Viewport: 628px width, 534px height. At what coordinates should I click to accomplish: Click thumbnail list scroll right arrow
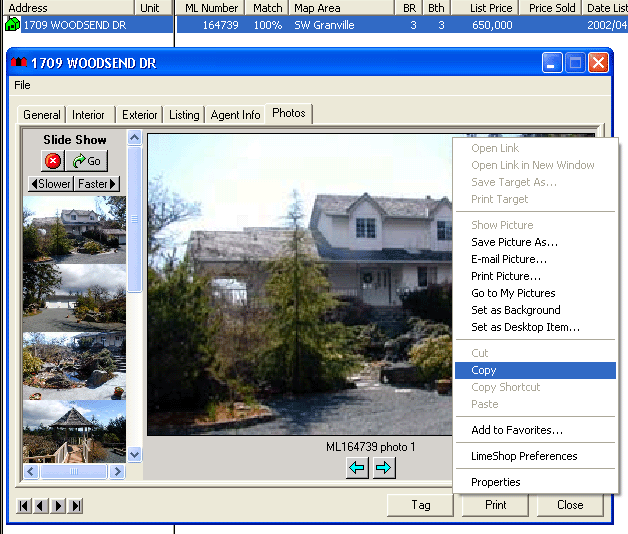click(x=117, y=472)
